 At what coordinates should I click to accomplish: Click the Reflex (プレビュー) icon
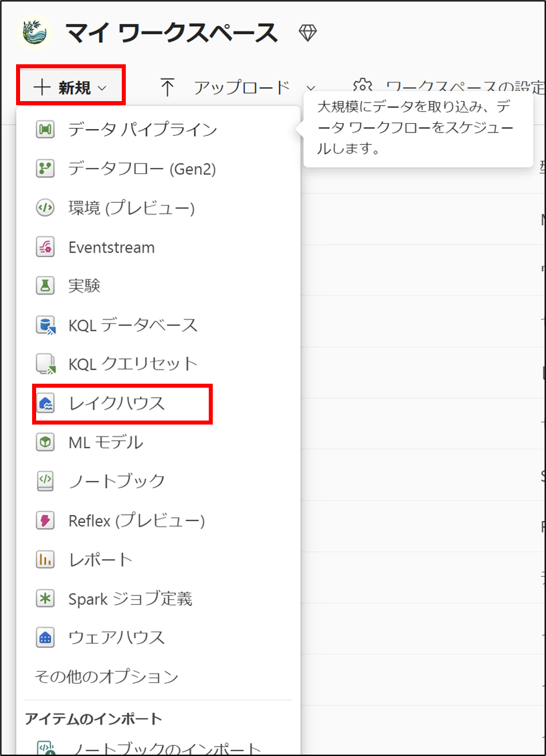click(45, 520)
